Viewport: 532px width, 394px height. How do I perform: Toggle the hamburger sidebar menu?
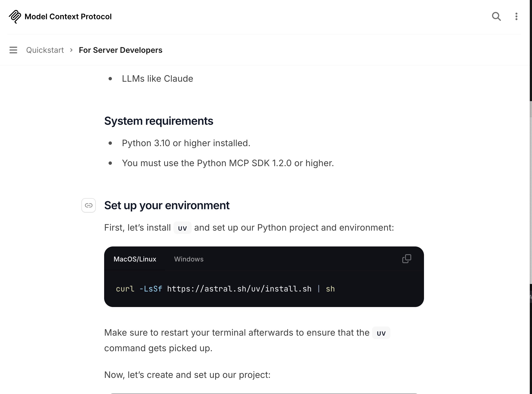pyautogui.click(x=13, y=50)
